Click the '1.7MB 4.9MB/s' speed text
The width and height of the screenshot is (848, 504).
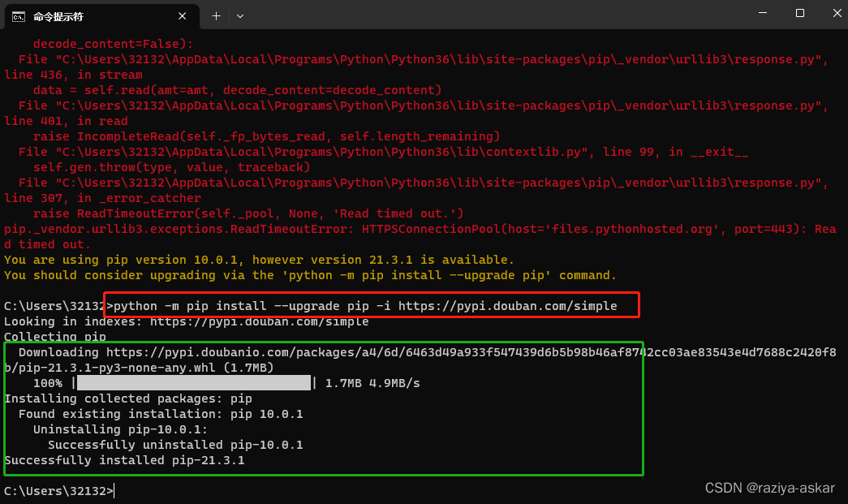(x=372, y=383)
